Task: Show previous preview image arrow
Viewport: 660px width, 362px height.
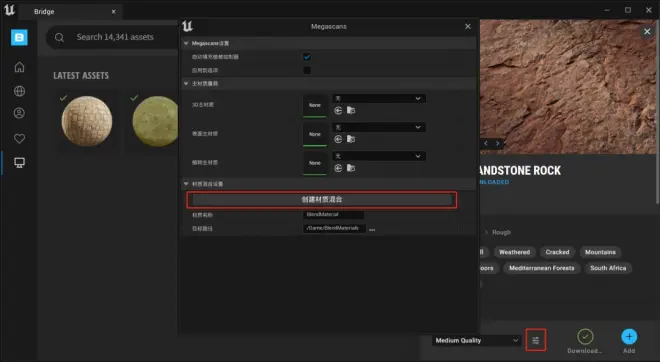Action: point(486,144)
